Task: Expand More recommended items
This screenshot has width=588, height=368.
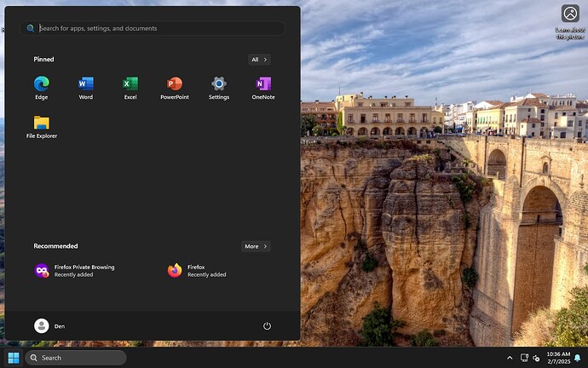Action: [256, 246]
